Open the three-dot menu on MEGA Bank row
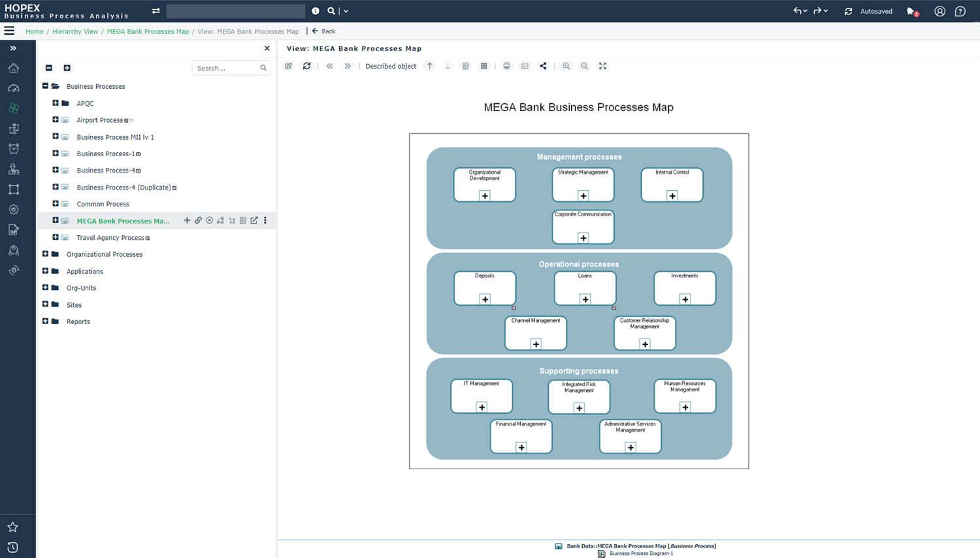 coord(265,221)
